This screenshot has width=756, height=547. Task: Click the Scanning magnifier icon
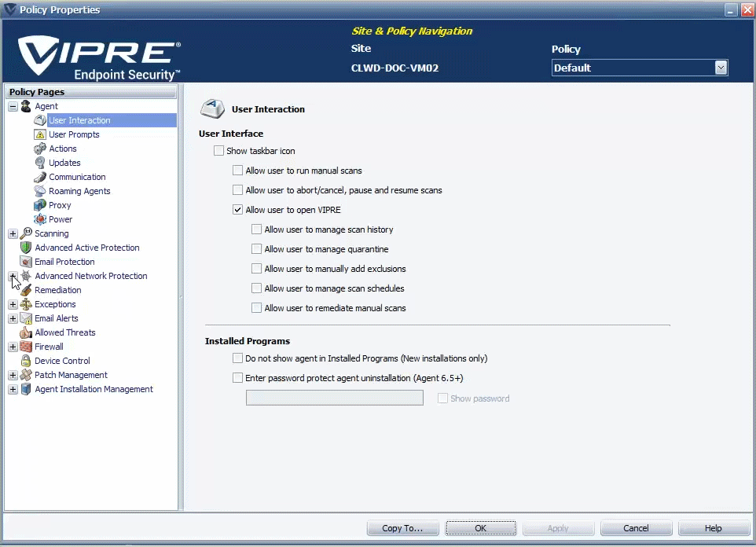coord(26,233)
